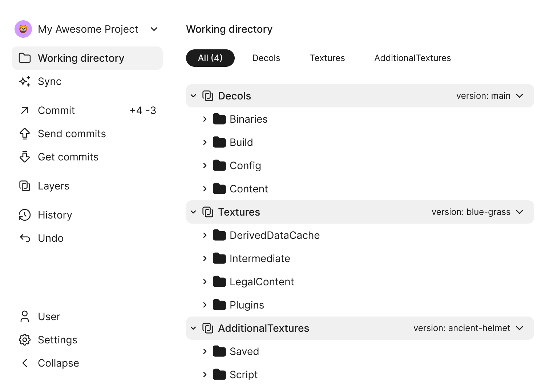This screenshot has height=392, width=558.
Task: Open Layers via its stacked-squares icon
Action: pyautogui.click(x=24, y=186)
